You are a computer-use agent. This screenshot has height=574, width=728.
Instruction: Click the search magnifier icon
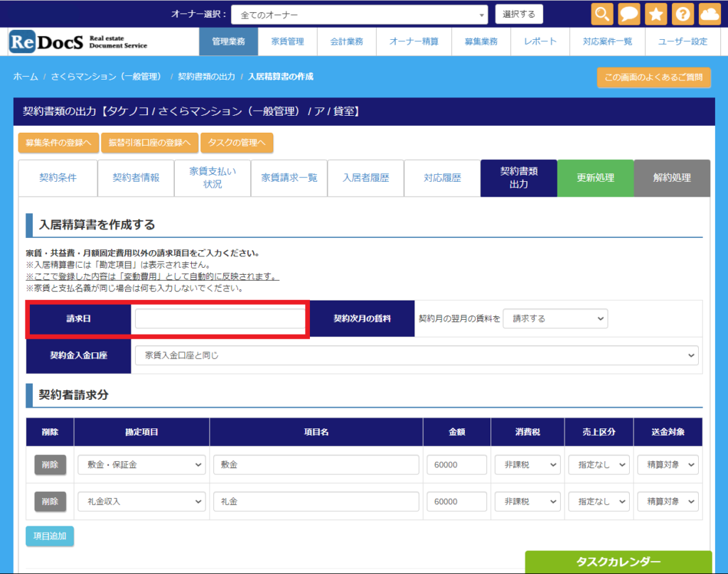(x=602, y=14)
